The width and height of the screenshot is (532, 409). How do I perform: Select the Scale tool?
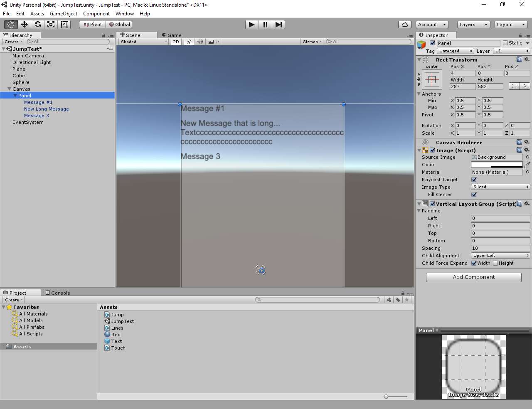tap(51, 24)
